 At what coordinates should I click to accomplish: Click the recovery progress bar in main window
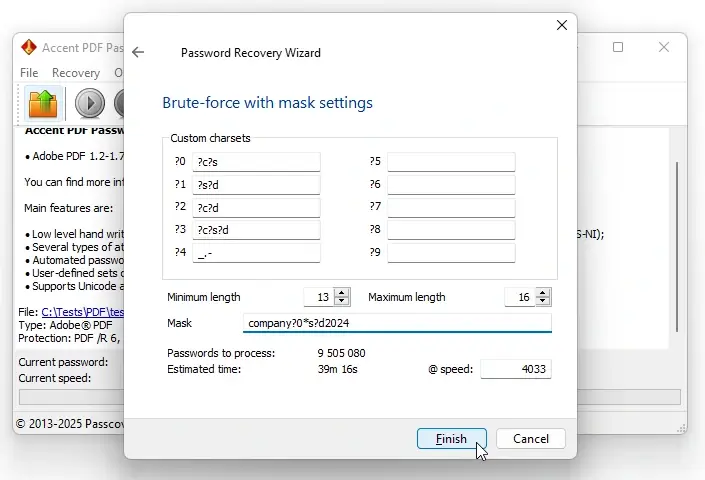coord(349,397)
